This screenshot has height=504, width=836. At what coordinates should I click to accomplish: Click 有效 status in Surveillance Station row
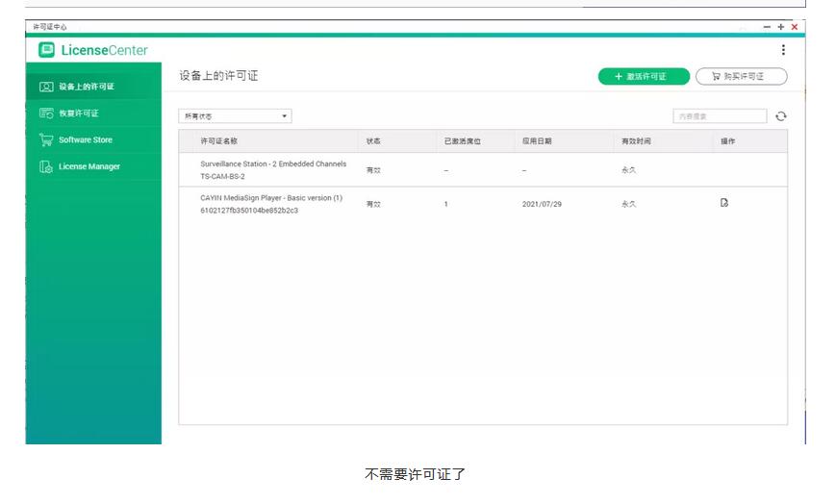pos(373,170)
